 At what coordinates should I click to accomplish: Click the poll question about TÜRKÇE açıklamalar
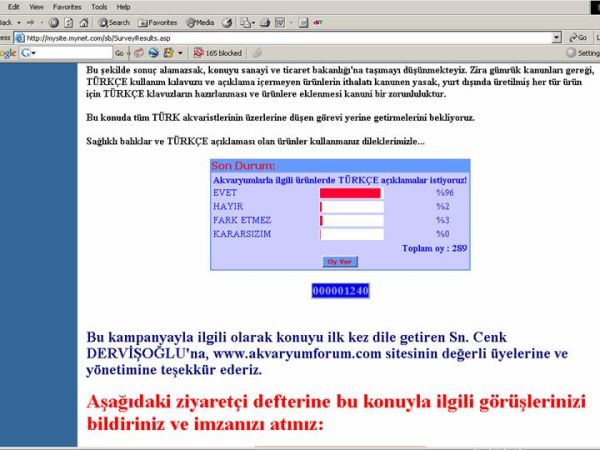click(x=340, y=180)
